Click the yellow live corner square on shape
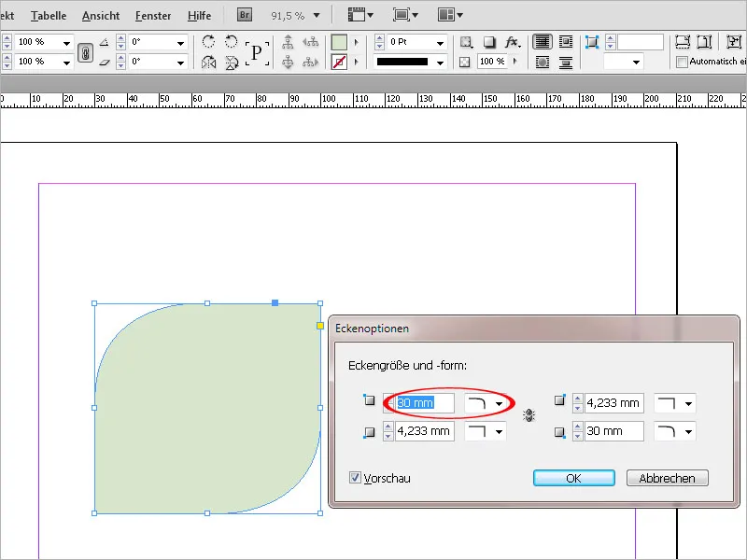 coord(320,326)
